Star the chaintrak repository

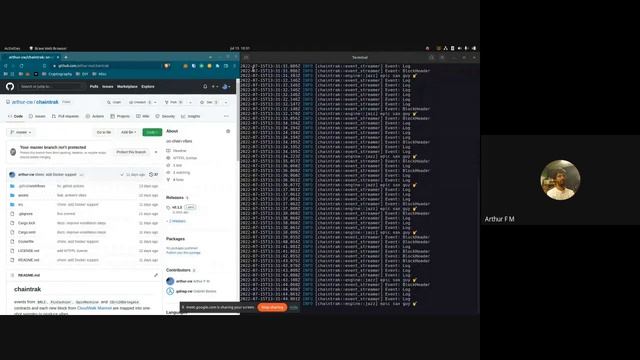coord(209,102)
